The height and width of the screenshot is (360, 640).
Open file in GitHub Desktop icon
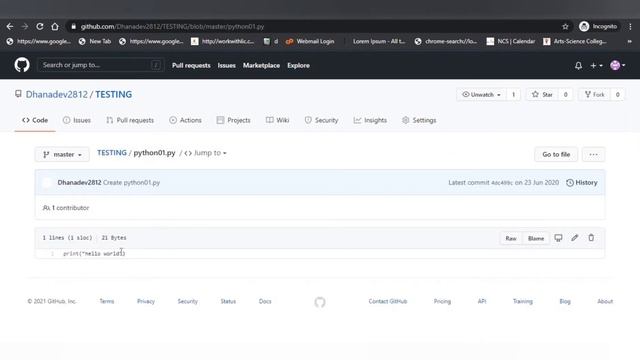(x=558, y=238)
